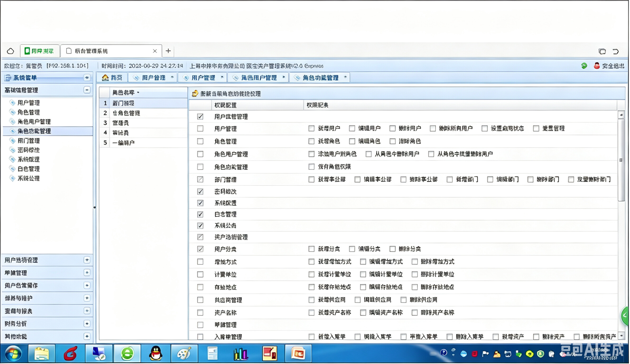Toggle the 计量单位 row checkbox

pyautogui.click(x=200, y=274)
